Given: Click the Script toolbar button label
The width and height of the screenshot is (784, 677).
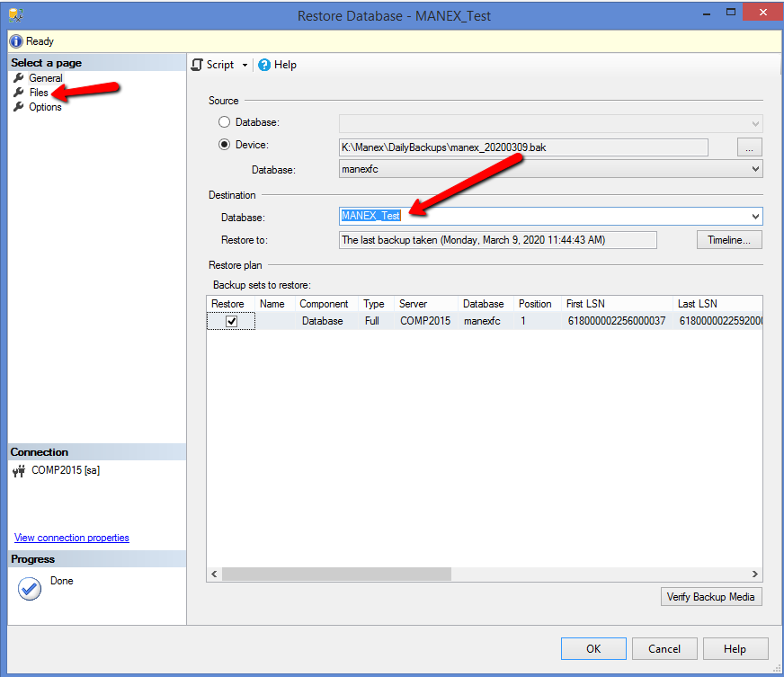Looking at the screenshot, I should click(x=220, y=65).
